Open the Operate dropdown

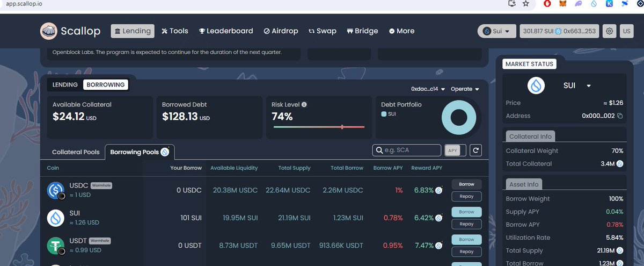[465, 89]
